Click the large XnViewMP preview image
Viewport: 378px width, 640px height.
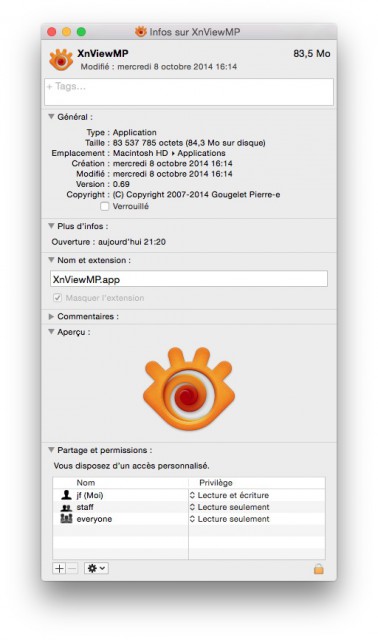coord(189,389)
